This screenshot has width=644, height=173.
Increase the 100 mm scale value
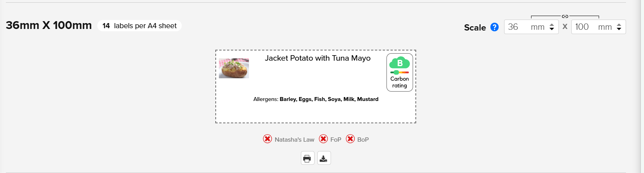pos(619,25)
